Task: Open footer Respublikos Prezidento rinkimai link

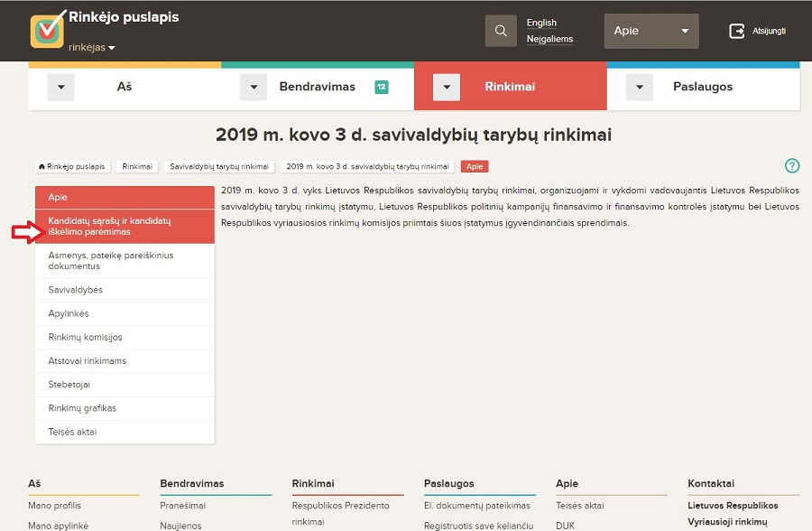Action: click(340, 513)
